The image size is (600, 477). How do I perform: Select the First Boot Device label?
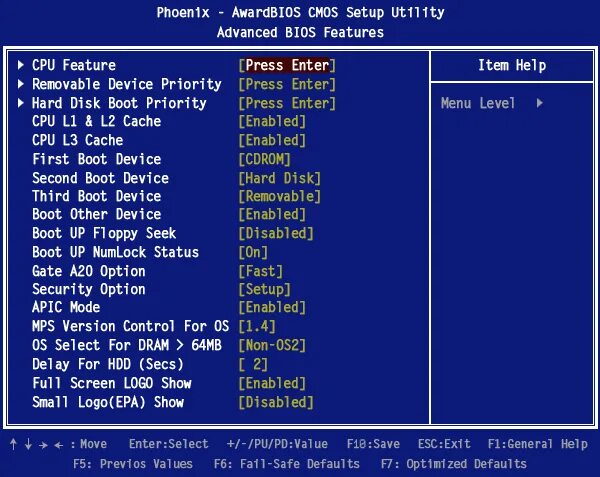coord(96,159)
